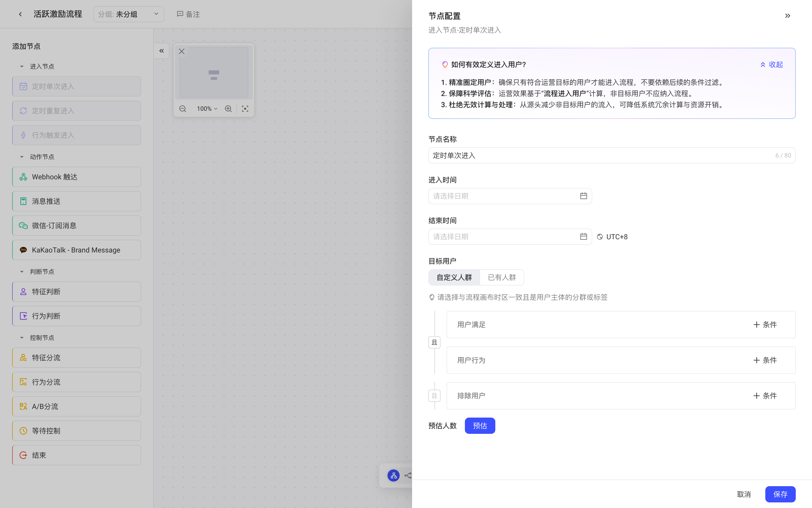Go back using the header back arrow
812x508 pixels.
[21, 14]
